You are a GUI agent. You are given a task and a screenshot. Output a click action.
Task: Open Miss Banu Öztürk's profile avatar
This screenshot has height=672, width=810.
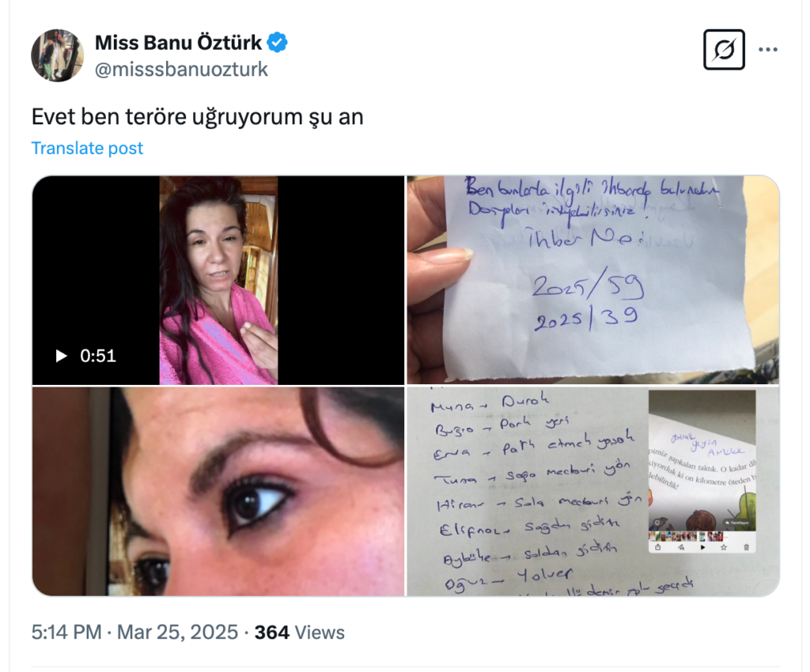point(57,55)
